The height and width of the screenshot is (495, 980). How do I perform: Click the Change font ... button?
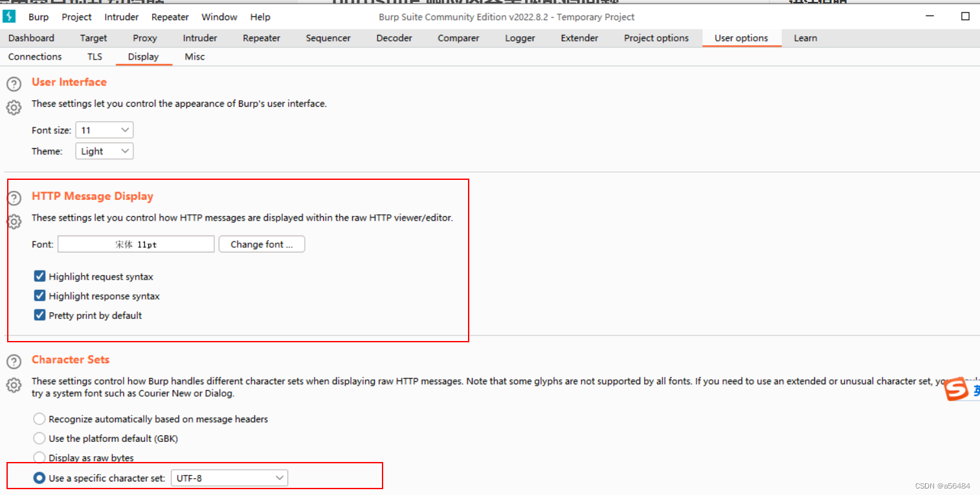pyautogui.click(x=262, y=245)
